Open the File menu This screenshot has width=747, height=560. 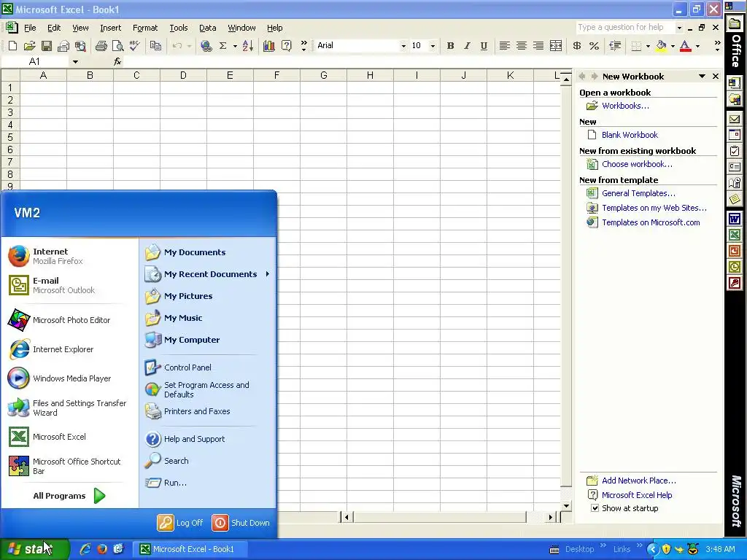point(30,28)
